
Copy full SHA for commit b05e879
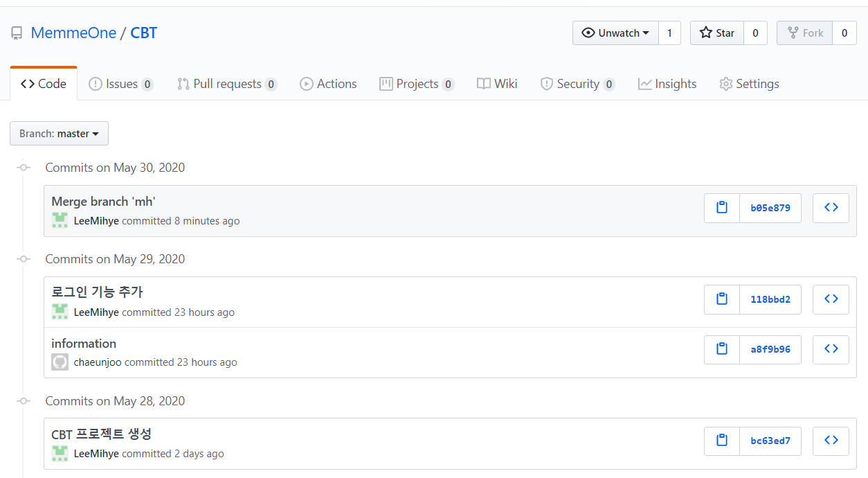[x=722, y=208]
